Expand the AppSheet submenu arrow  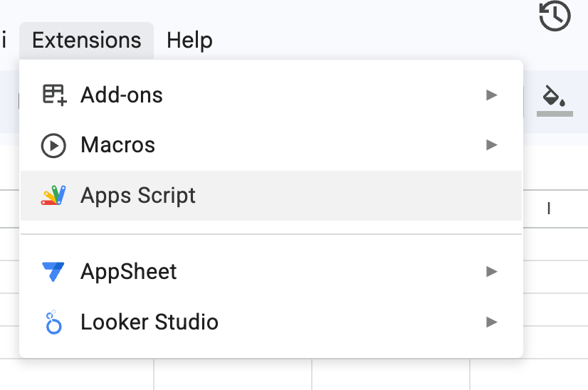491,271
